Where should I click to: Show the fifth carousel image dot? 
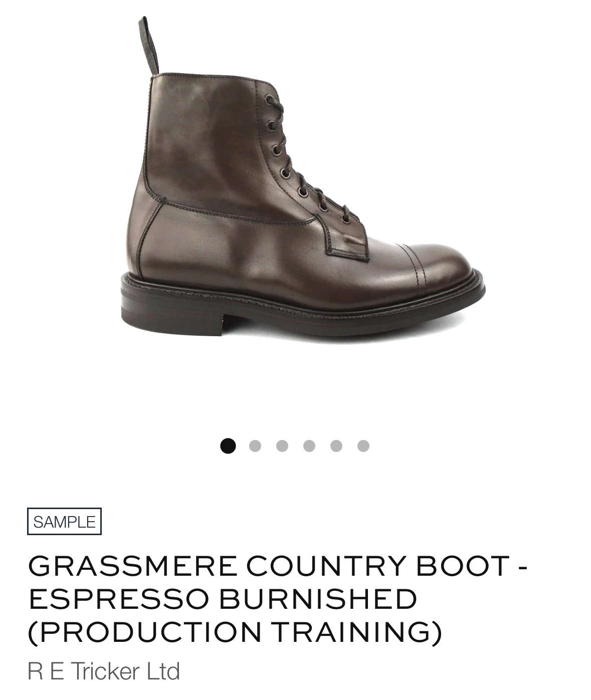336,446
